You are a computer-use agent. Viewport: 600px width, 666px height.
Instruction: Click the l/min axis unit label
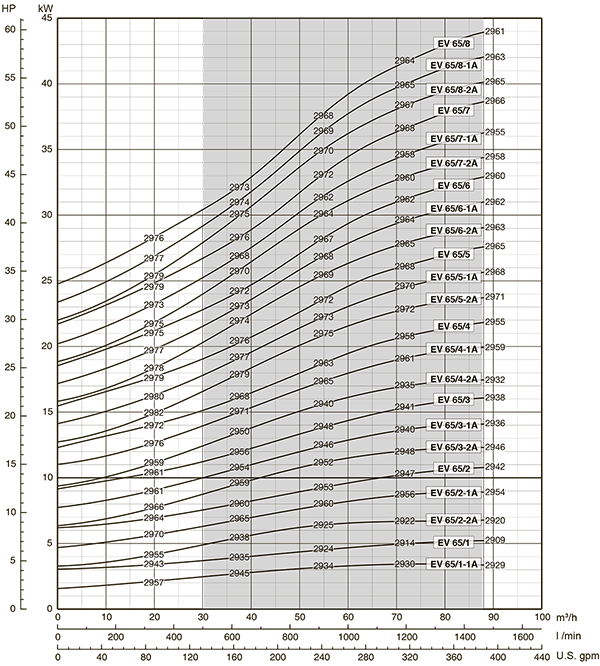568,636
